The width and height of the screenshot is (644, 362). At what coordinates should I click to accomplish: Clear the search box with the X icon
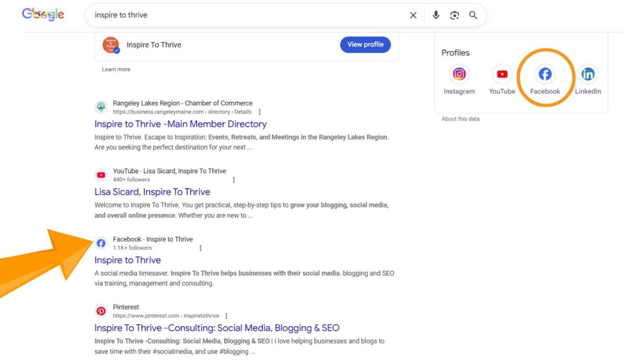tap(413, 15)
